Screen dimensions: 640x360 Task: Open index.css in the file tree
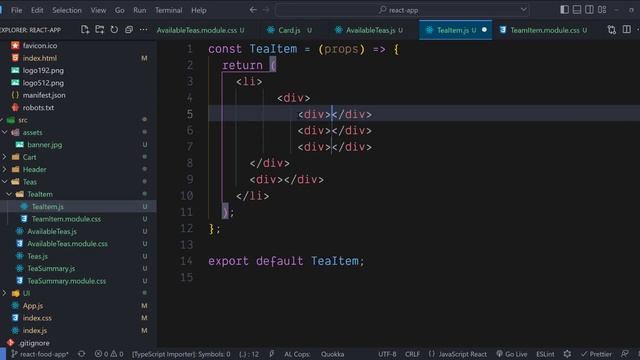[37, 318]
